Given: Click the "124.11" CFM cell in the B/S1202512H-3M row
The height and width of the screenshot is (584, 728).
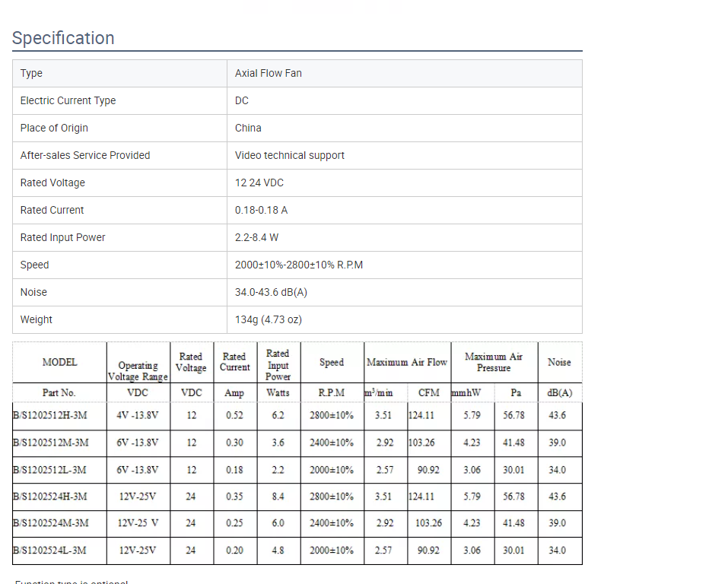Looking at the screenshot, I should tap(421, 415).
